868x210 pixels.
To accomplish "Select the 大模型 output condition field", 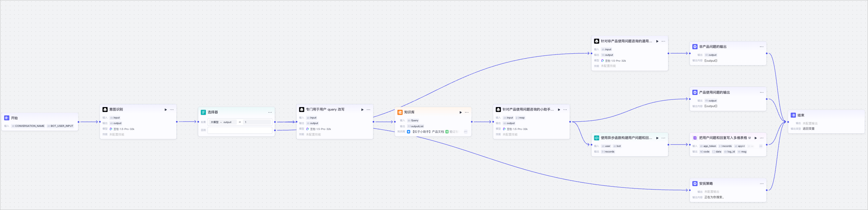I will (x=222, y=122).
